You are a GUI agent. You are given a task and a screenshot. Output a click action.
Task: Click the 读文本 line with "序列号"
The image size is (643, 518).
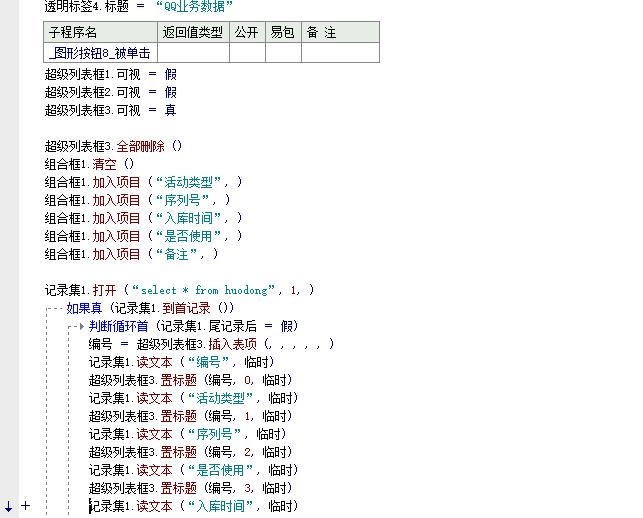[187, 434]
